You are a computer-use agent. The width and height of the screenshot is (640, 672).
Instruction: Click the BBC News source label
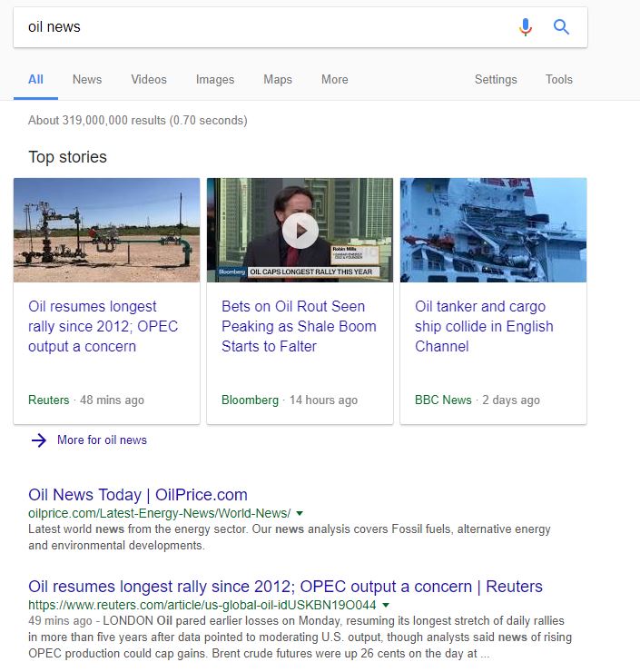coord(443,400)
